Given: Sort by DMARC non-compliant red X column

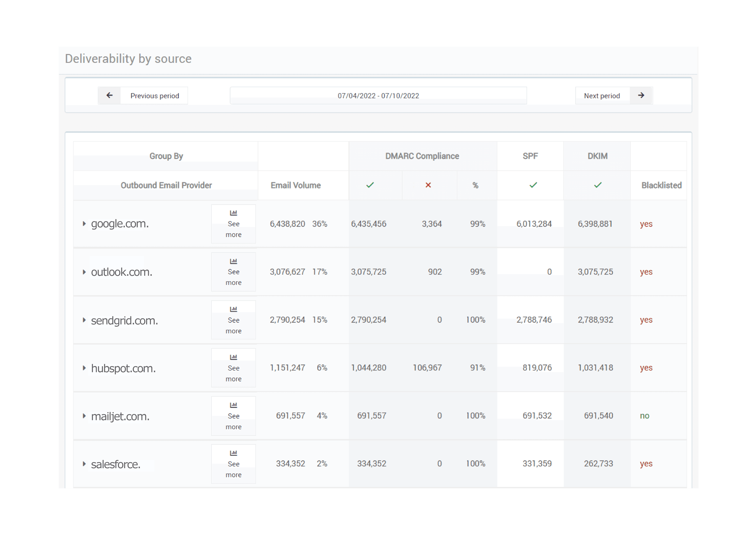Looking at the screenshot, I should pyautogui.click(x=428, y=185).
